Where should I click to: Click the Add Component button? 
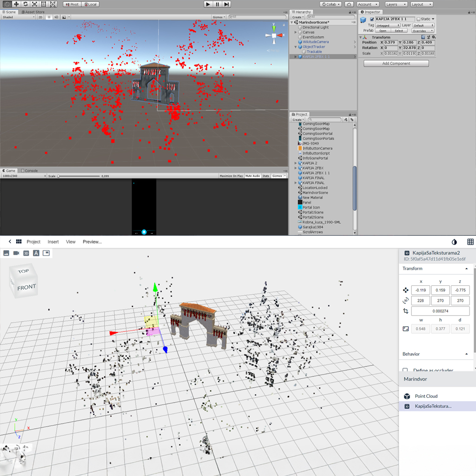(x=396, y=63)
